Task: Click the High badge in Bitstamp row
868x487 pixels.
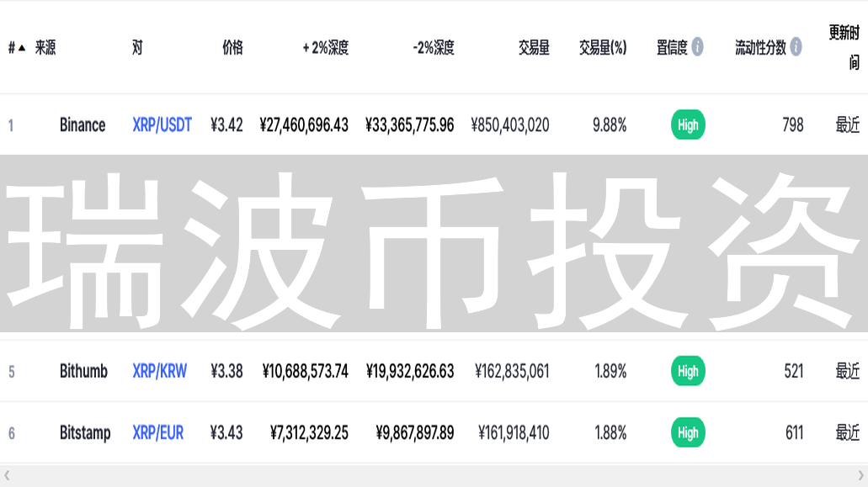Action: [688, 432]
